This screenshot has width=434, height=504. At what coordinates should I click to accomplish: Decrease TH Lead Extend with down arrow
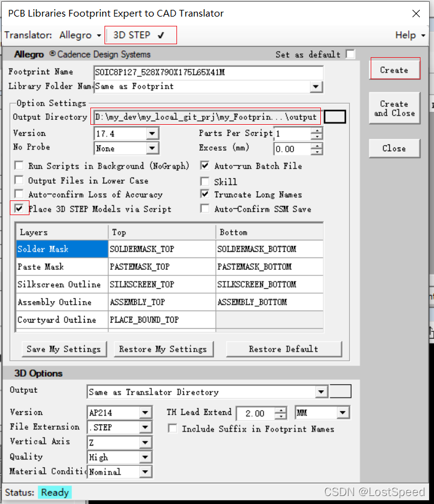pyautogui.click(x=281, y=416)
